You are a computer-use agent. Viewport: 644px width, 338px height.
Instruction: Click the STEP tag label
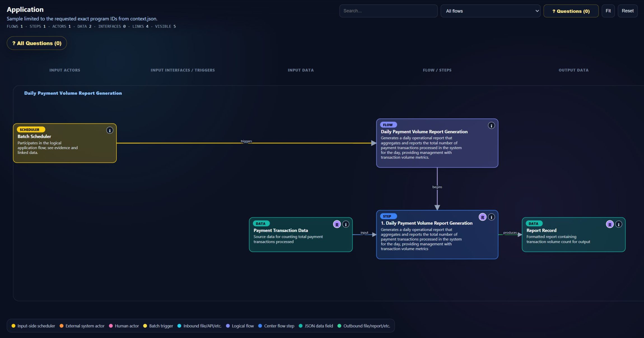pos(388,216)
